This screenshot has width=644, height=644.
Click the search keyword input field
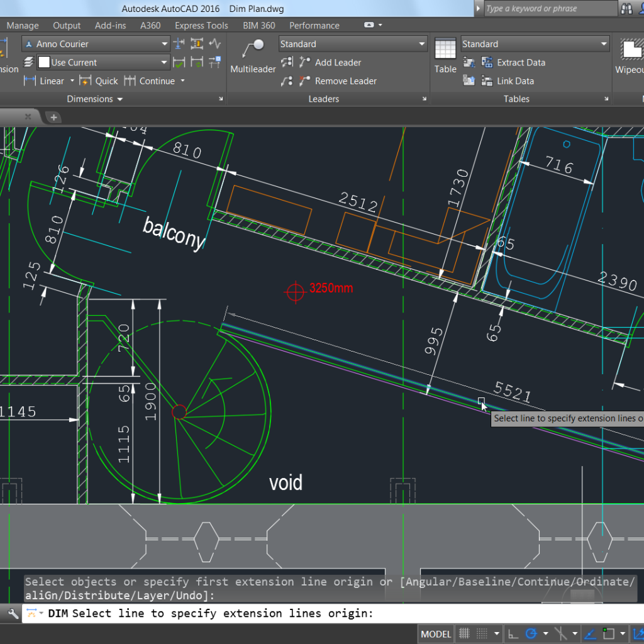tap(550, 9)
